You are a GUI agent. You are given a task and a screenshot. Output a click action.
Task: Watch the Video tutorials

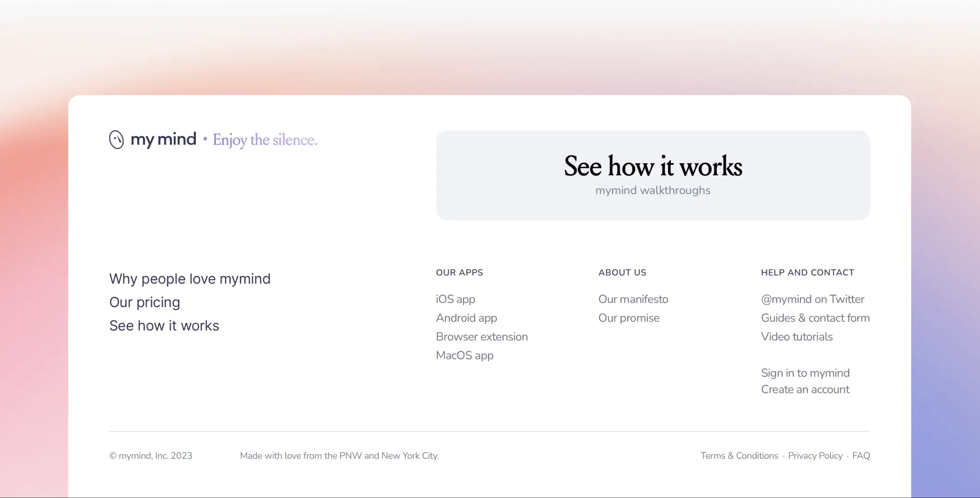(796, 336)
